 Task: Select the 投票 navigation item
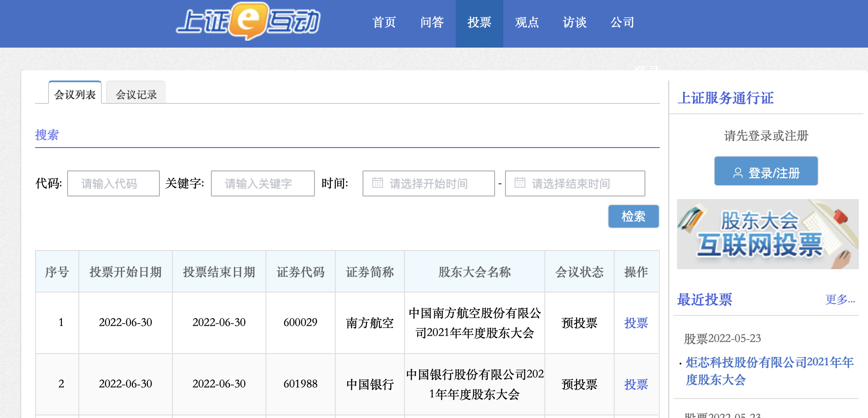coord(479,23)
